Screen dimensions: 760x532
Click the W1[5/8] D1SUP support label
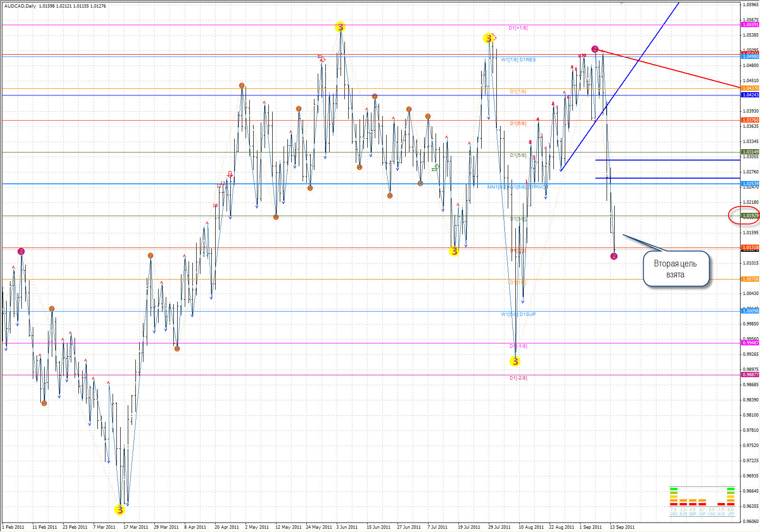[x=518, y=314]
